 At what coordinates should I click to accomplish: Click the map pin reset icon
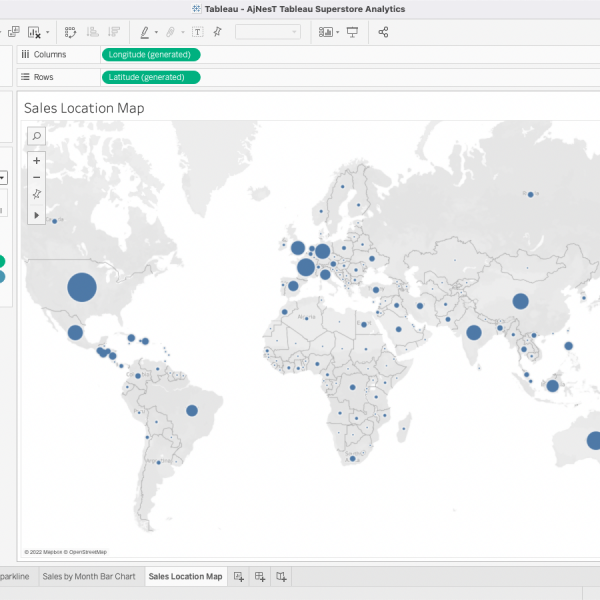[37, 195]
